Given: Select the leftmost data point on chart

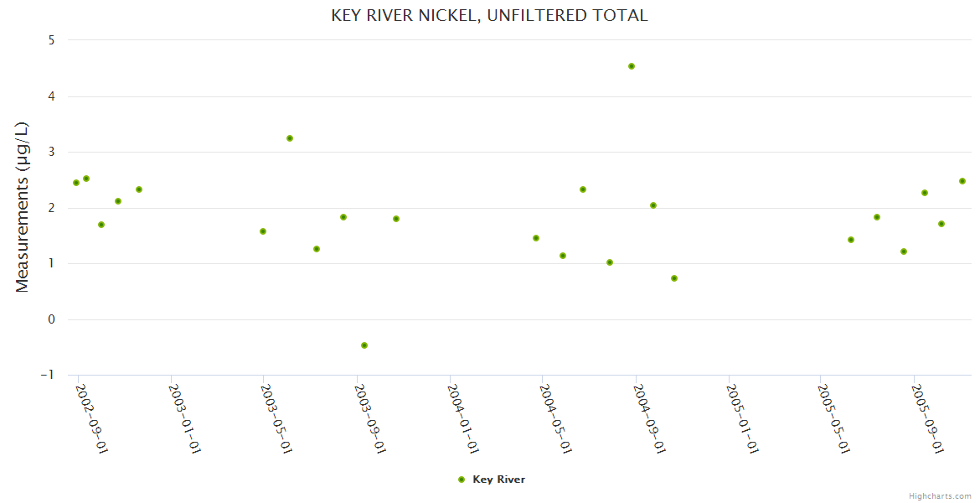Looking at the screenshot, I should (x=76, y=183).
